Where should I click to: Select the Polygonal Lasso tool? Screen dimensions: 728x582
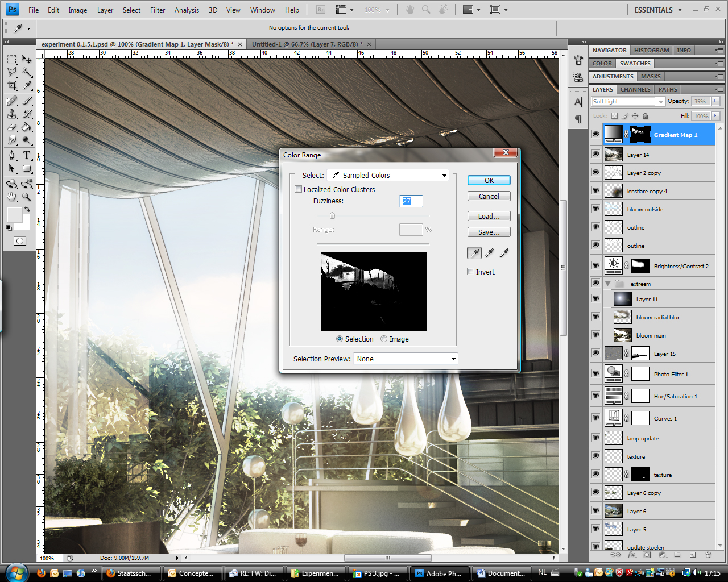pyautogui.click(x=12, y=72)
